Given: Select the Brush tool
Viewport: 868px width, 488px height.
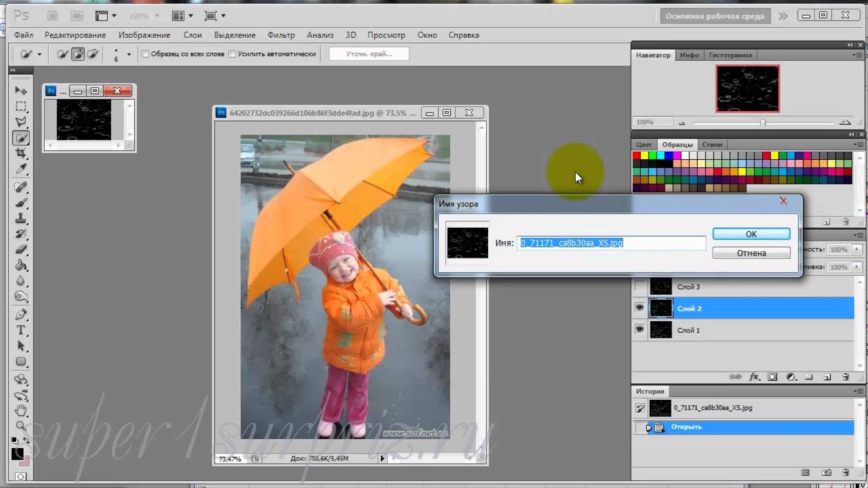Looking at the screenshot, I should [21, 203].
